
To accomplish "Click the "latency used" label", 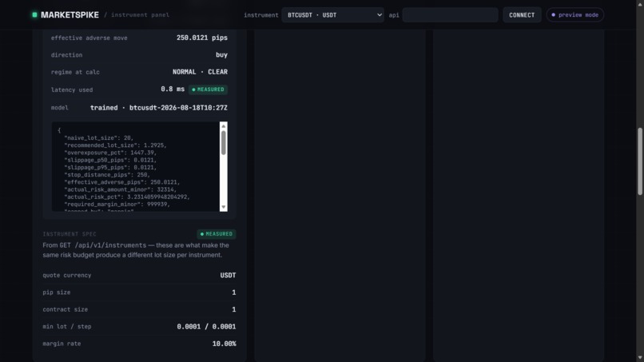I will (72, 90).
